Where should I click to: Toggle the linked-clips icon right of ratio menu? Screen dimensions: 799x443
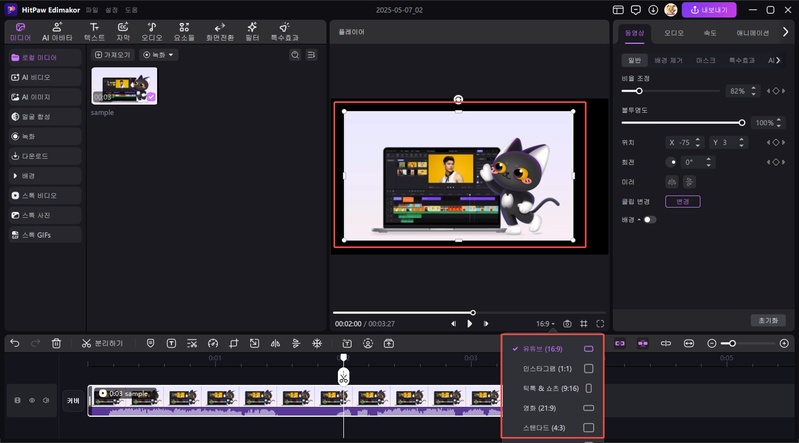(x=620, y=344)
